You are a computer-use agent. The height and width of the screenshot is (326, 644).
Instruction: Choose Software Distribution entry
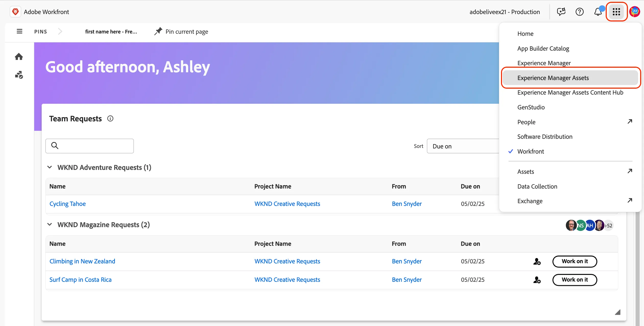pyautogui.click(x=545, y=137)
